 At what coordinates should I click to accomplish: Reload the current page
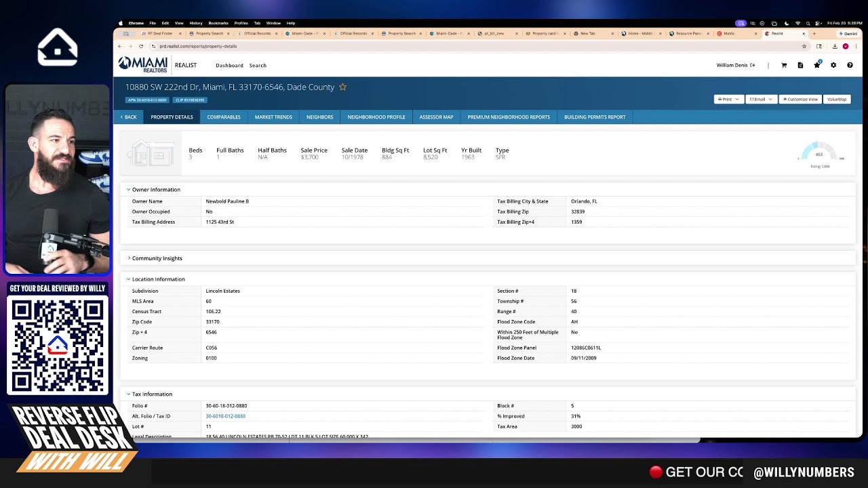point(141,46)
